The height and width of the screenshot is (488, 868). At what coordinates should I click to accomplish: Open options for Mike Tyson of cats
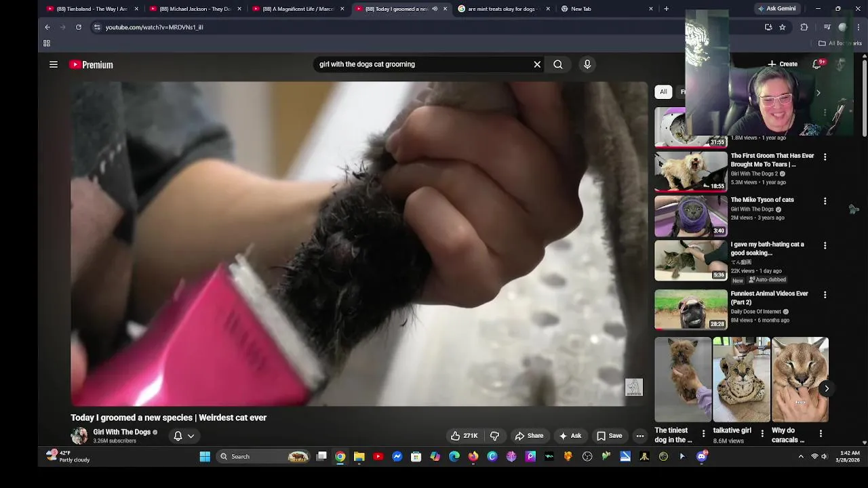(825, 201)
